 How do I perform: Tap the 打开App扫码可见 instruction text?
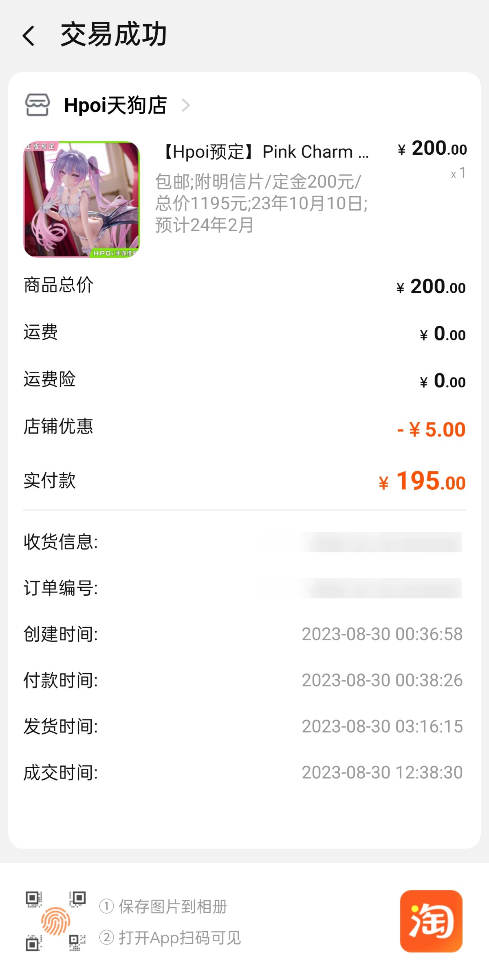(179, 938)
